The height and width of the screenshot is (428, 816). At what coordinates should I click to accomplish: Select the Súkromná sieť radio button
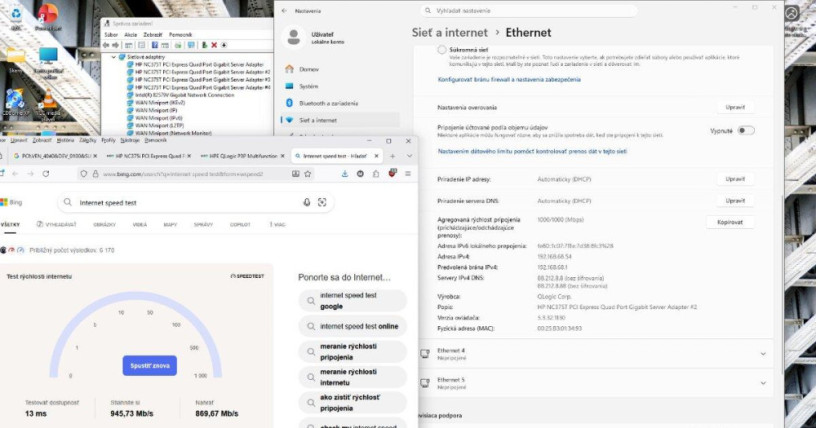pos(442,49)
